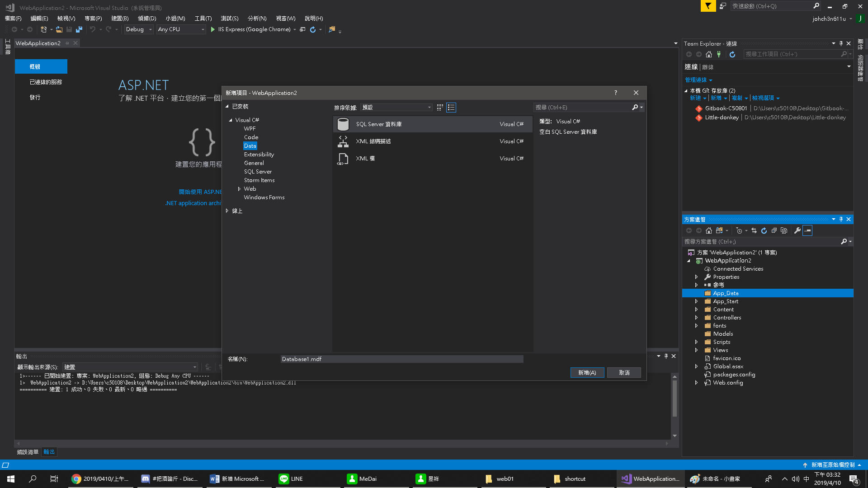The height and width of the screenshot is (488, 868).
Task: Open the Publish page in overview
Action: (35, 98)
